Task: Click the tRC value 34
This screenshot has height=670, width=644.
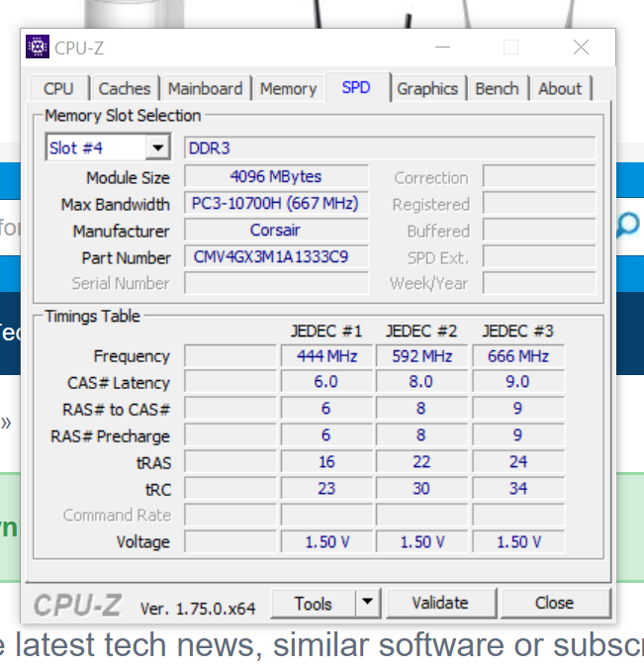Action: pyautogui.click(x=518, y=489)
